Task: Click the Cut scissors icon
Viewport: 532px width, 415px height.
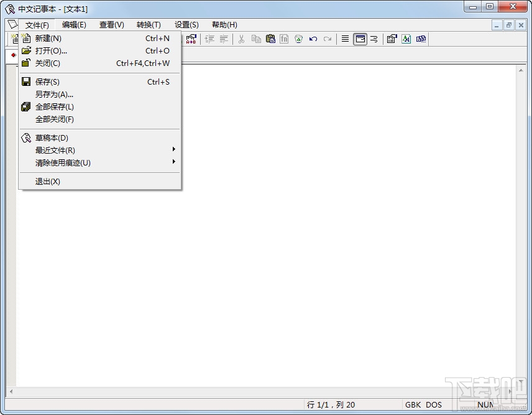Action: (241, 39)
